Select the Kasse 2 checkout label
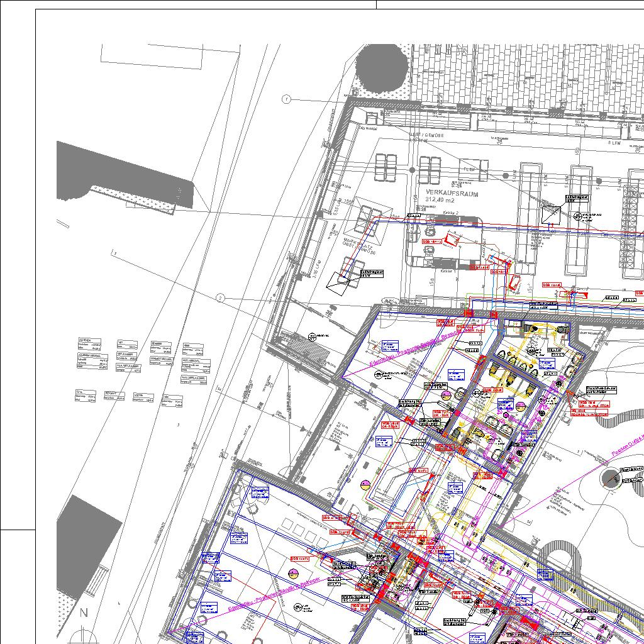Image resolution: width=644 pixels, height=644 pixels. (450, 213)
